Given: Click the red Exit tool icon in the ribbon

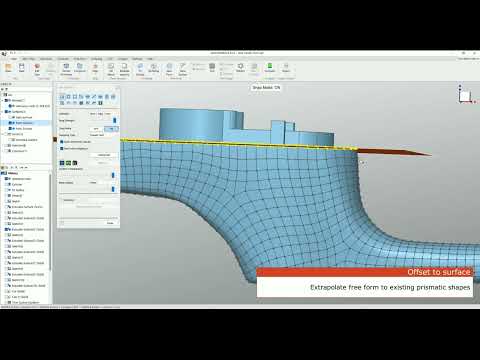Looking at the screenshot, I should [x=37, y=66].
